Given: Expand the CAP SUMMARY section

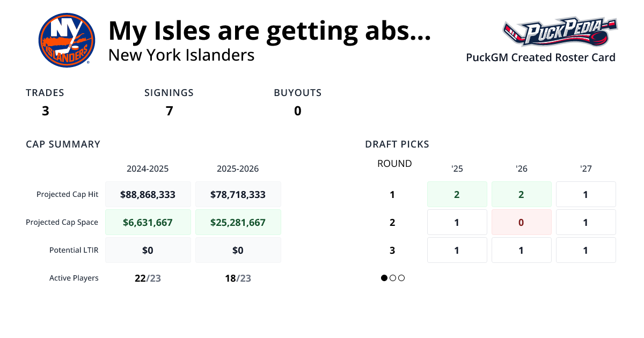Looking at the screenshot, I should coord(63,144).
